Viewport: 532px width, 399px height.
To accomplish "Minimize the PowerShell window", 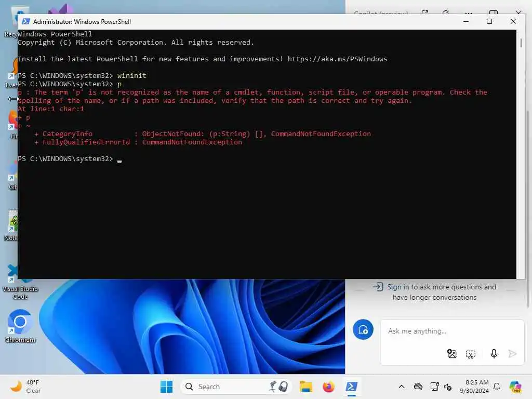I will [x=466, y=21].
